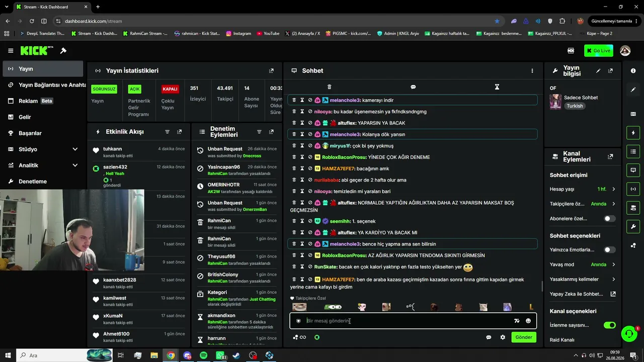Pop out the Yayın İstatistikleri panel
This screenshot has width=644, height=362.
point(271,71)
